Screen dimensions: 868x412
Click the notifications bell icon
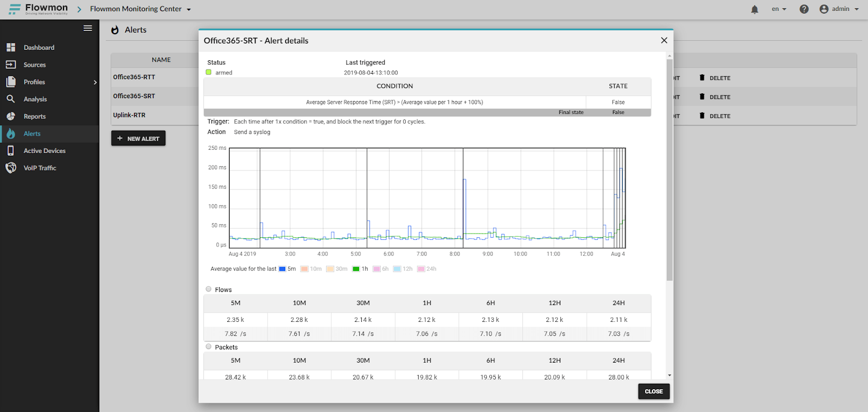point(754,9)
